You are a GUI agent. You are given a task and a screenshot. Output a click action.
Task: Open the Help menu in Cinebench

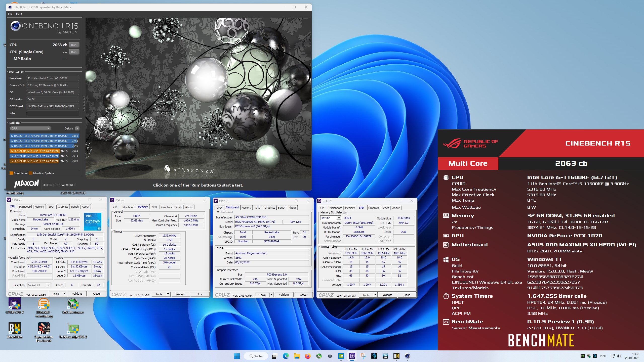click(x=19, y=14)
